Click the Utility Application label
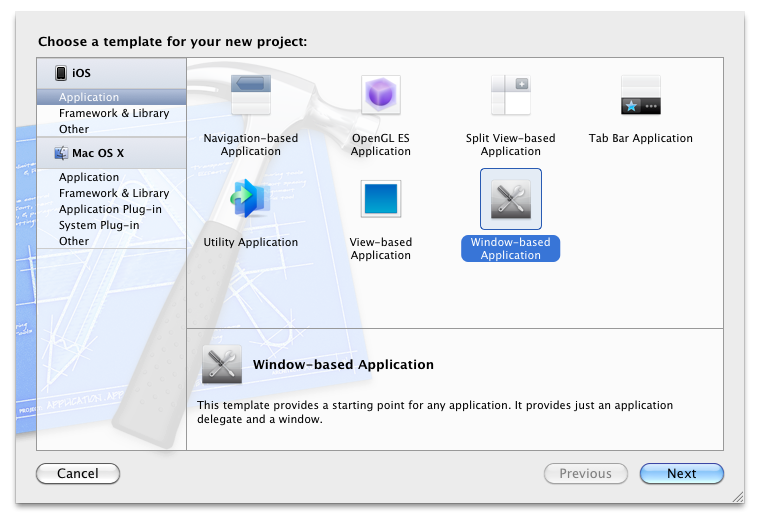 251,242
